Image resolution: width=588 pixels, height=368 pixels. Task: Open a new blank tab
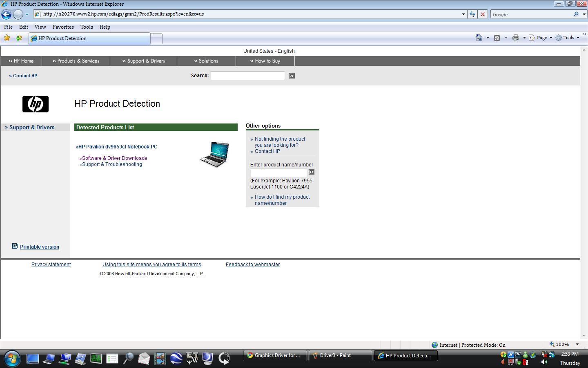tap(156, 39)
